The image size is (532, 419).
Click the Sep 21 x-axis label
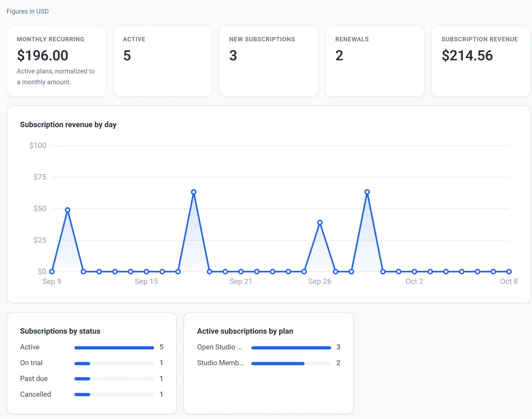click(x=241, y=282)
